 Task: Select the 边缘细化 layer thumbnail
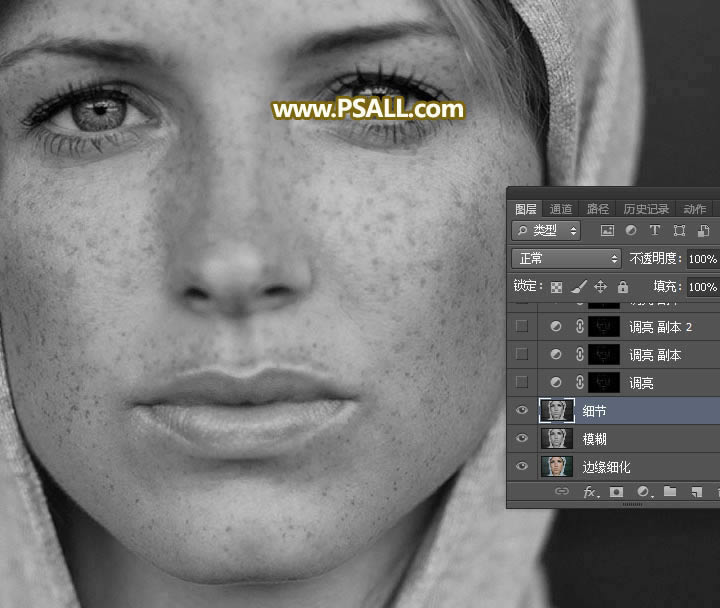click(x=556, y=467)
